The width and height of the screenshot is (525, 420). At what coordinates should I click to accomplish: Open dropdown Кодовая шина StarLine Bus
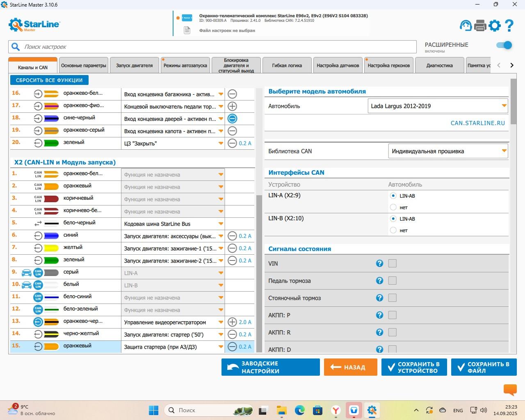173,224
